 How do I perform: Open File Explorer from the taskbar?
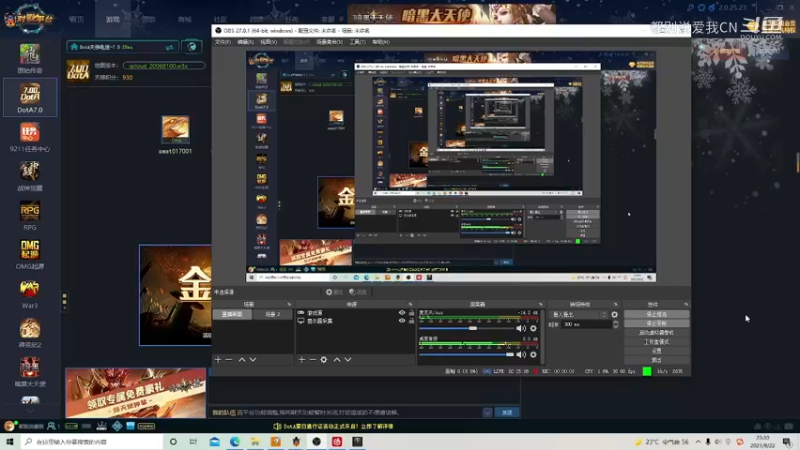tap(255, 442)
